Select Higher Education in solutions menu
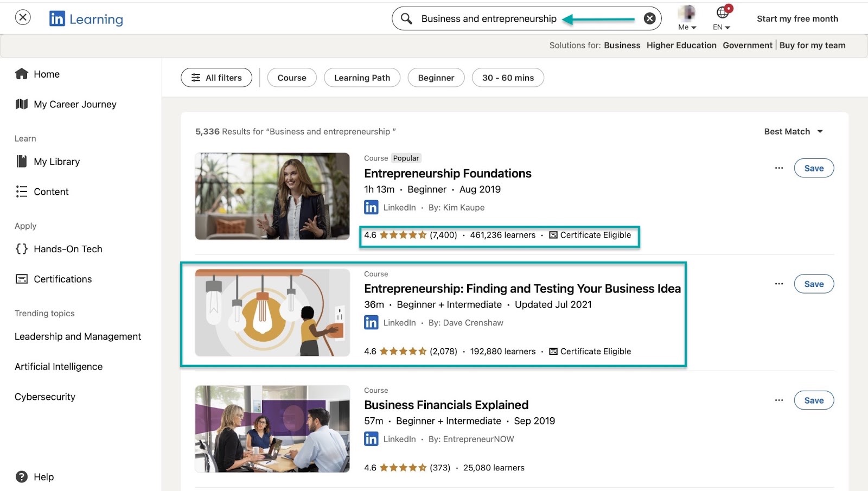 point(681,45)
